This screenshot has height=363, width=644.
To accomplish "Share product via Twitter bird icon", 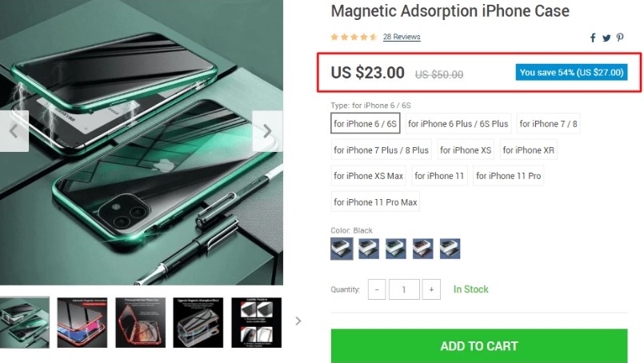I will tap(606, 38).
